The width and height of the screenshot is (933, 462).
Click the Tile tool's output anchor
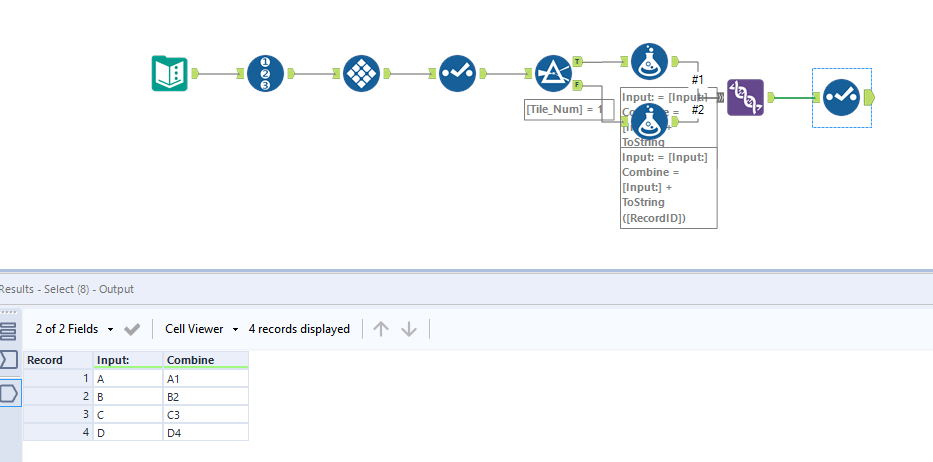tap(387, 74)
